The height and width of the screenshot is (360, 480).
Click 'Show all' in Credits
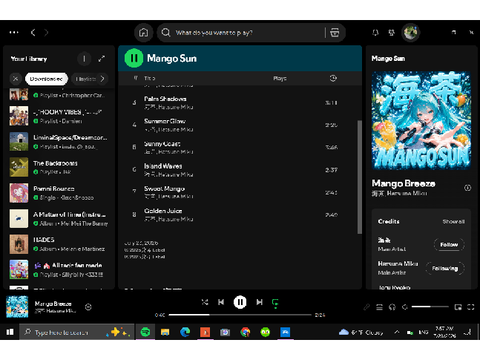(x=453, y=221)
